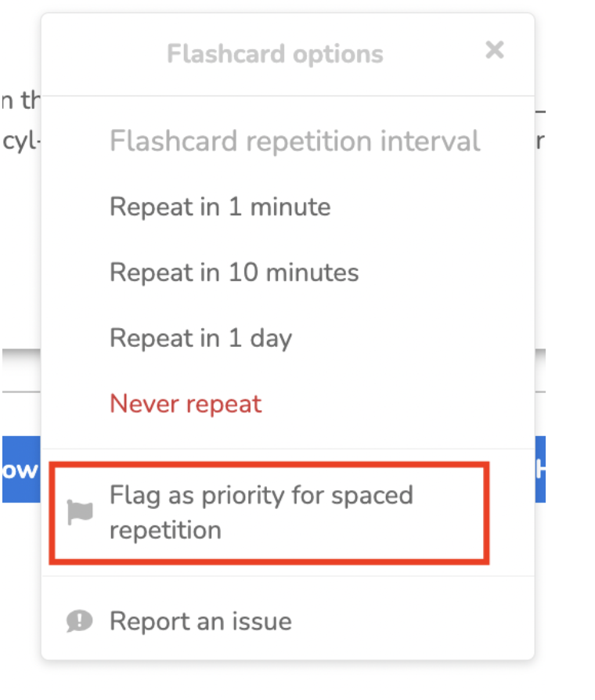
Task: Click the cut-off text right of the dialog
Action: 539,142
